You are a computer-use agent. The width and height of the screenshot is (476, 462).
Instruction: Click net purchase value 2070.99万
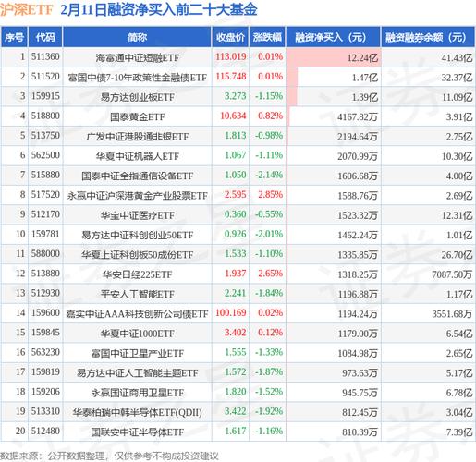(358, 156)
